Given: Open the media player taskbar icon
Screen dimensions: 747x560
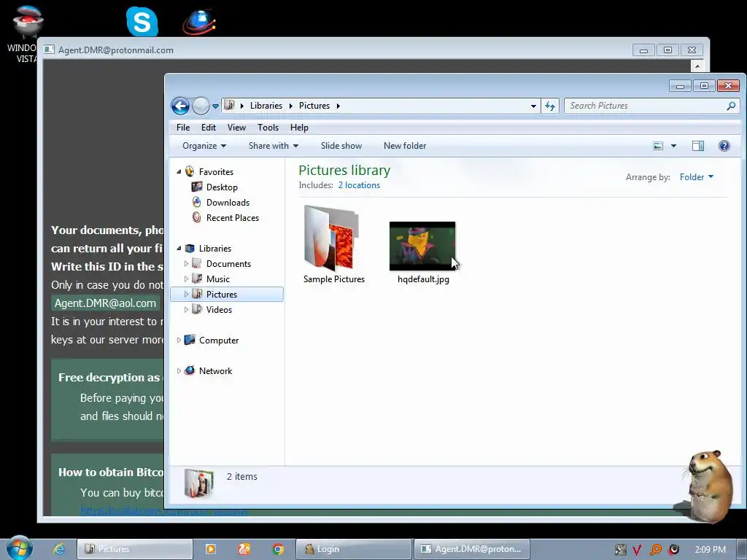Looking at the screenshot, I should coord(211,549).
